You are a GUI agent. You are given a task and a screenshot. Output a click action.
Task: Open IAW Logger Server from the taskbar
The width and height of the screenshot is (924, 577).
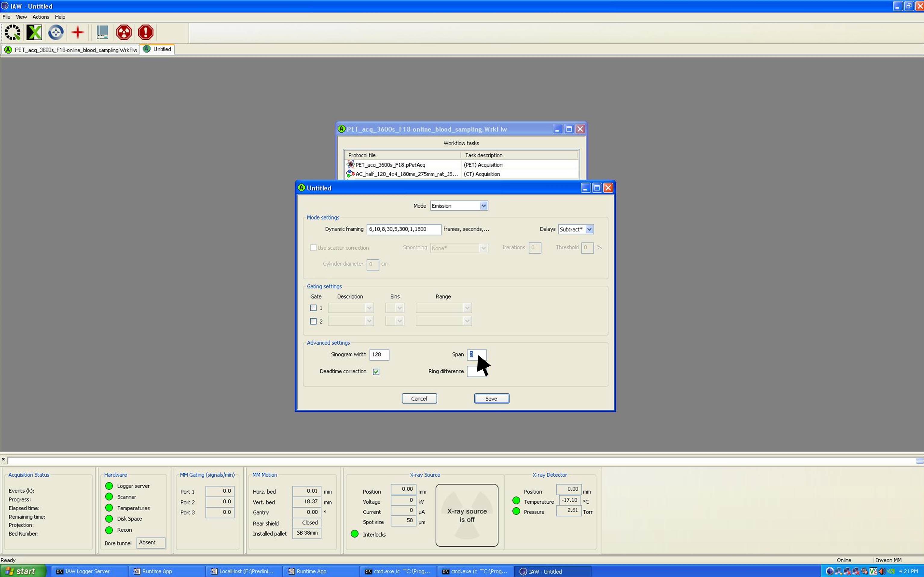(x=87, y=571)
